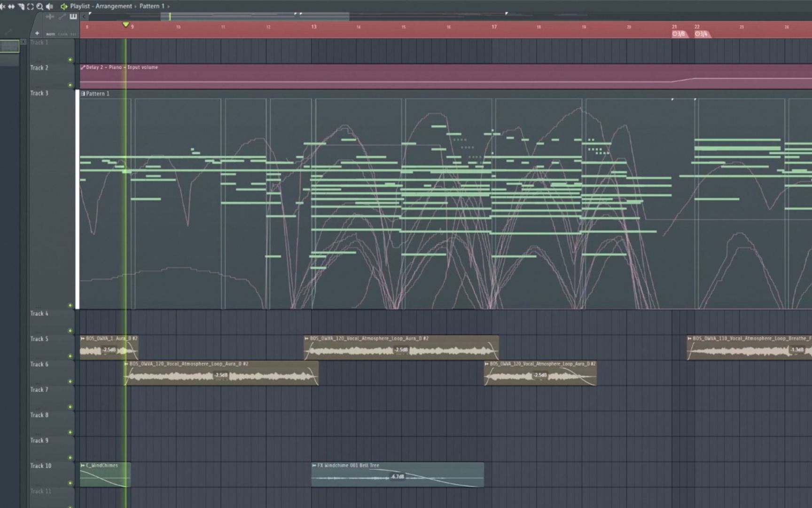Select the highlighted pattern thumbnail in picker panel

[9, 46]
